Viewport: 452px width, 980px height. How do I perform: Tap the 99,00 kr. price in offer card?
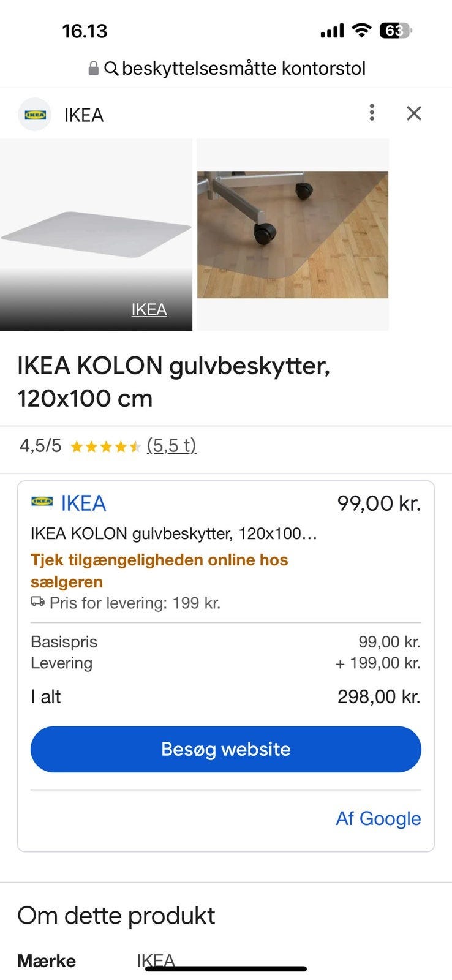(x=379, y=503)
